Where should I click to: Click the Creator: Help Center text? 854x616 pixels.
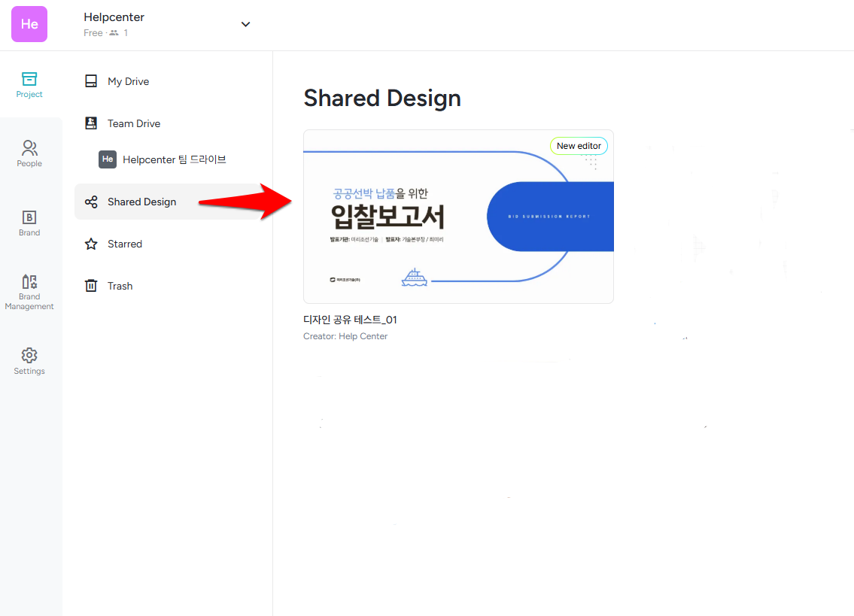click(x=345, y=336)
